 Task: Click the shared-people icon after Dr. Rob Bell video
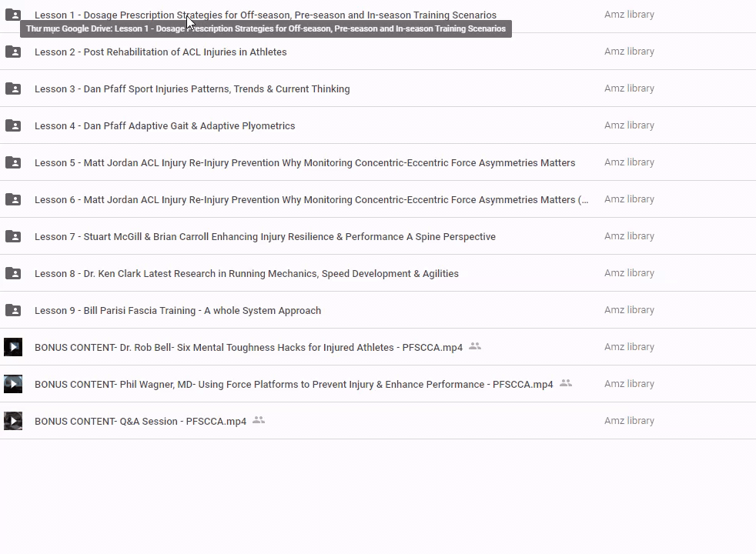(475, 346)
